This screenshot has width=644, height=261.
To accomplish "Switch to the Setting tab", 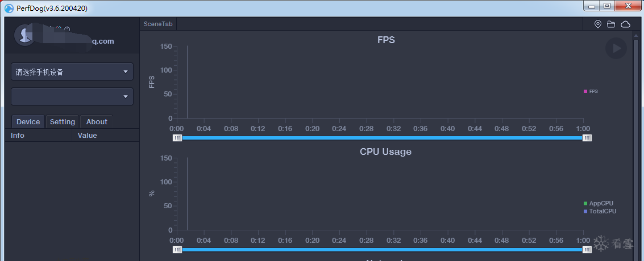I will 63,121.
